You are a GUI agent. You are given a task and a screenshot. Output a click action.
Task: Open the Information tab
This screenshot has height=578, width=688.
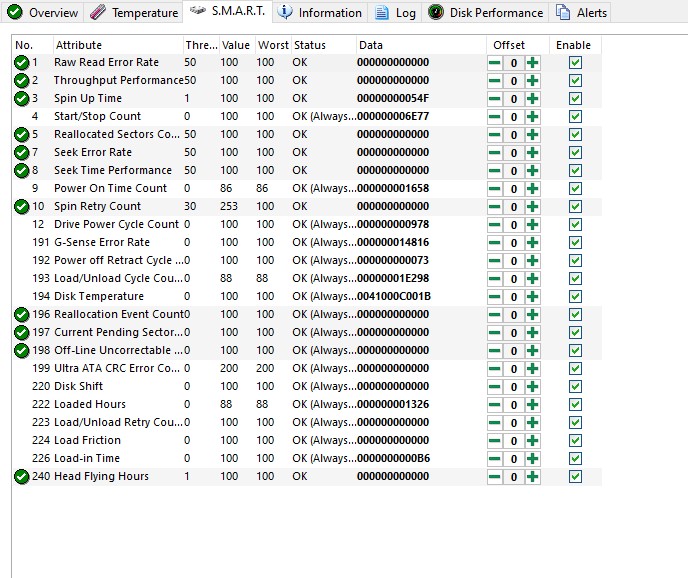(x=320, y=12)
